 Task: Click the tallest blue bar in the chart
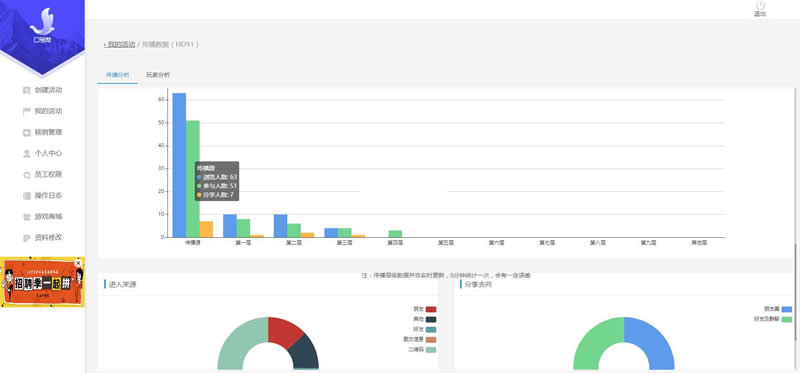coord(179,165)
